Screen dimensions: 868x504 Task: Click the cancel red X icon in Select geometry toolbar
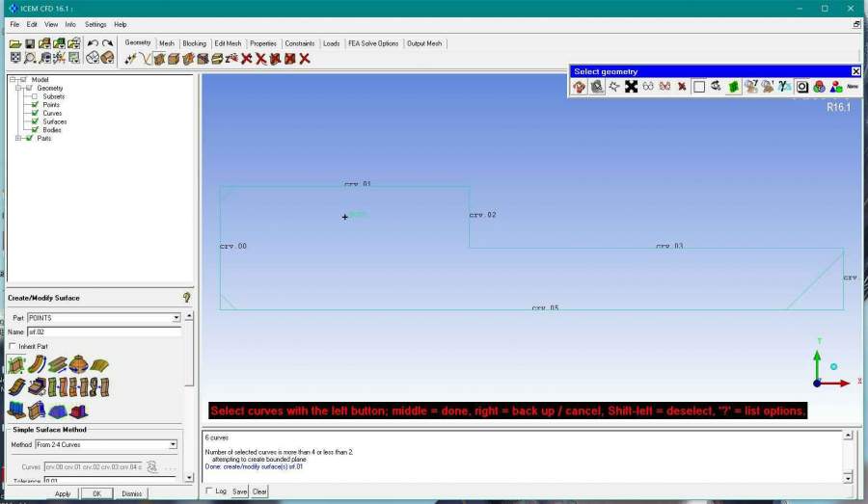tap(682, 87)
